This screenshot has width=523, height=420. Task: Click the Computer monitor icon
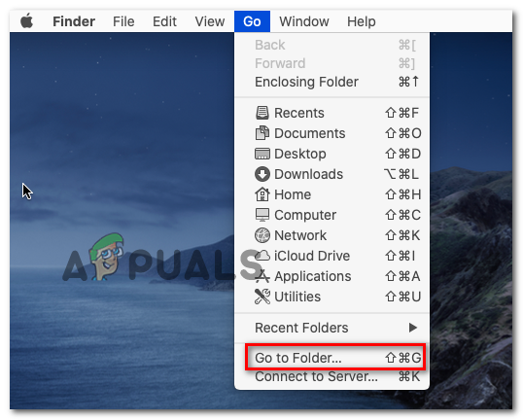262,215
